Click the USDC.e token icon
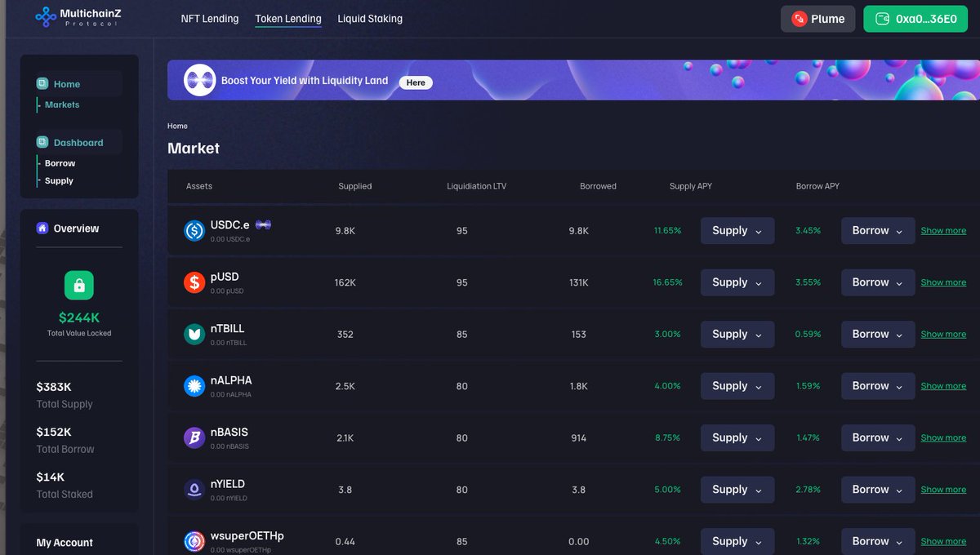Viewport: 980px width, 555px height. 194,231
